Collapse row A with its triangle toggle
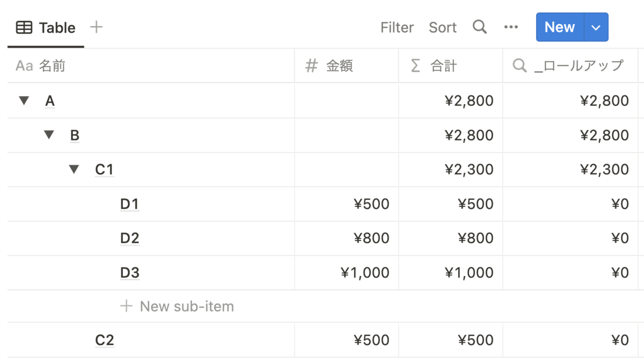This screenshot has width=644, height=363. click(x=24, y=100)
